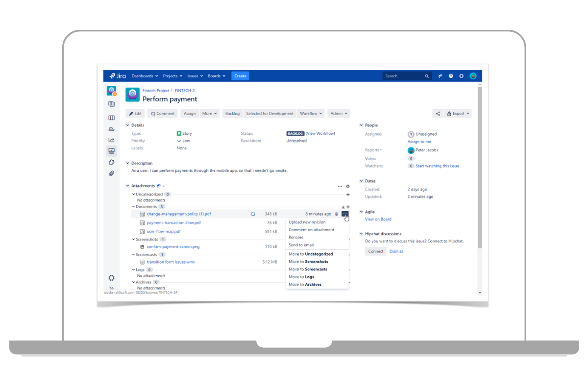Screen dimensions: 588x387
Task: Click the share issue icon
Action: coord(438,114)
